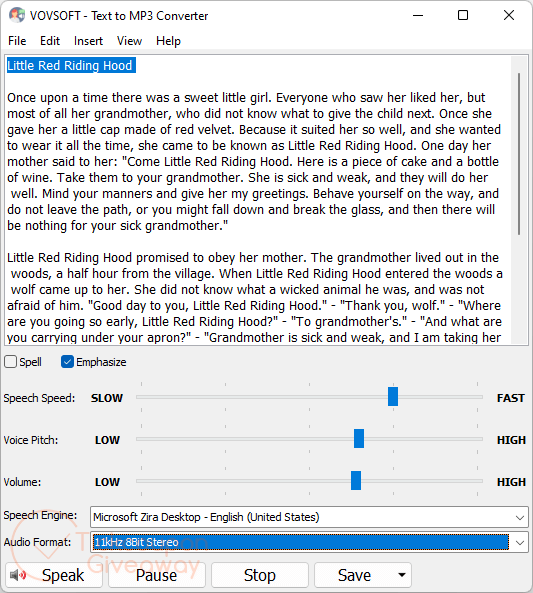This screenshot has height=593, width=533.
Task: Click the speaker icon on Speak button
Action: [18, 575]
